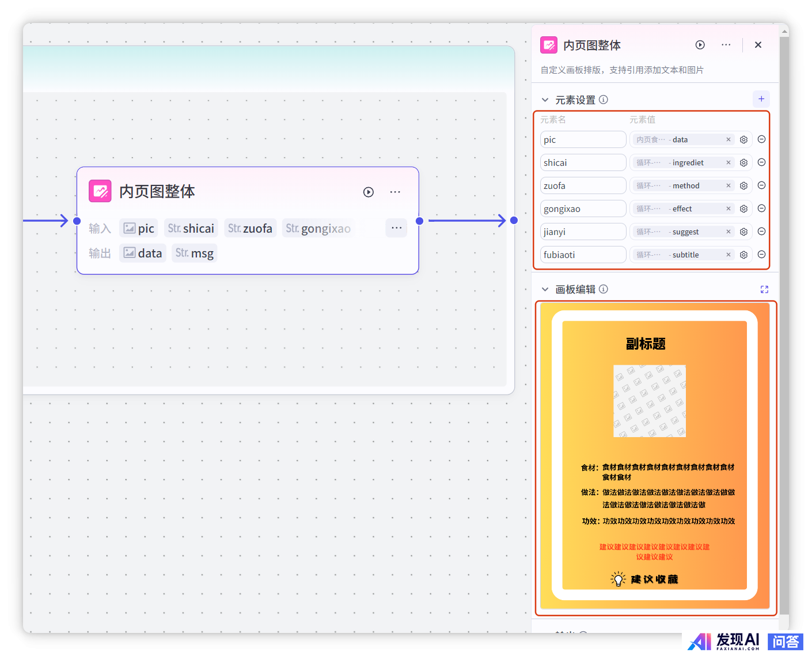The height and width of the screenshot is (656, 812).
Task: Expand the canvas editor to fullscreen
Action: 764,290
